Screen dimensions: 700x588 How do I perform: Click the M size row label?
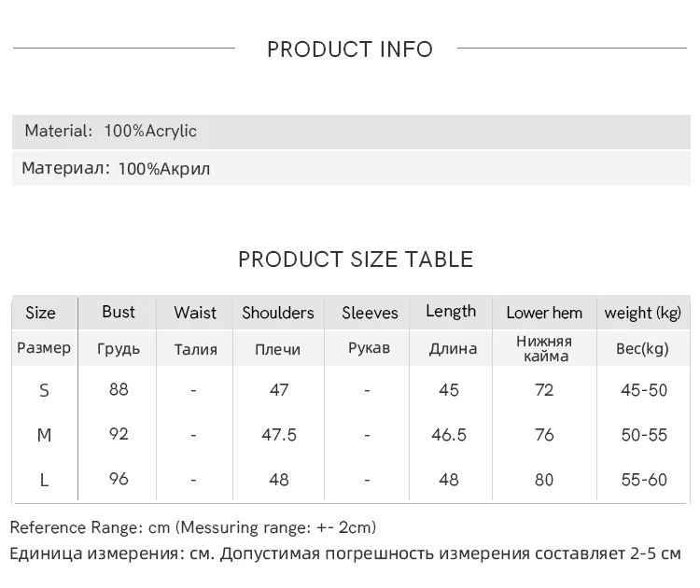point(44,435)
